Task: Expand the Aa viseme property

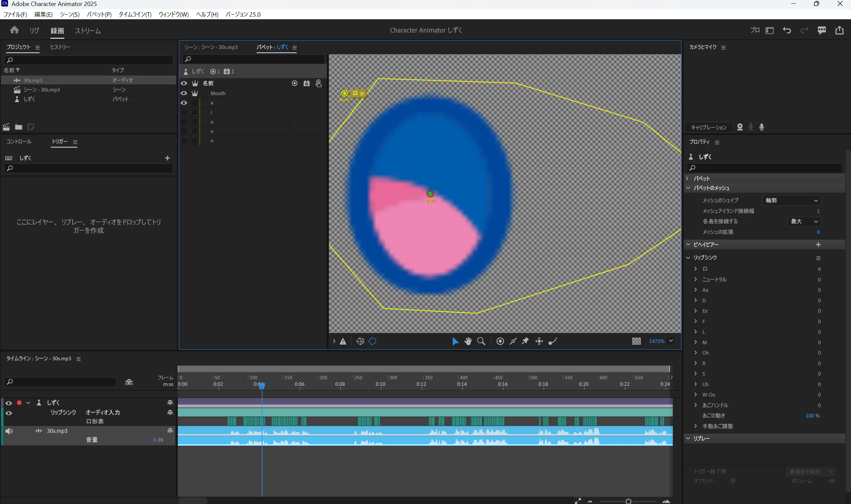Action: pos(695,290)
